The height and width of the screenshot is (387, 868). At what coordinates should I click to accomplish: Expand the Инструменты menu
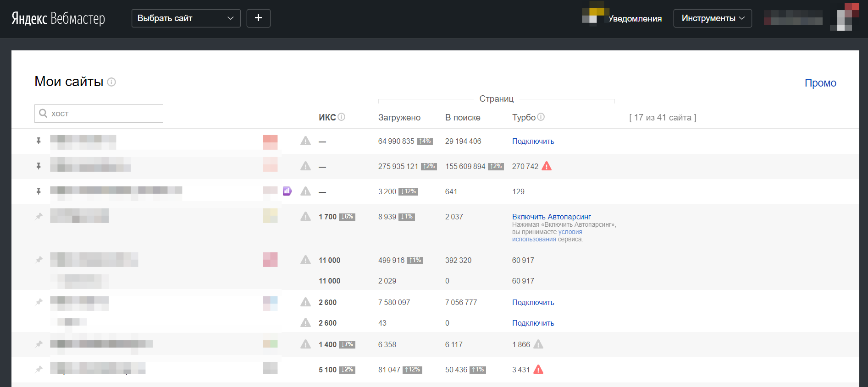[712, 18]
